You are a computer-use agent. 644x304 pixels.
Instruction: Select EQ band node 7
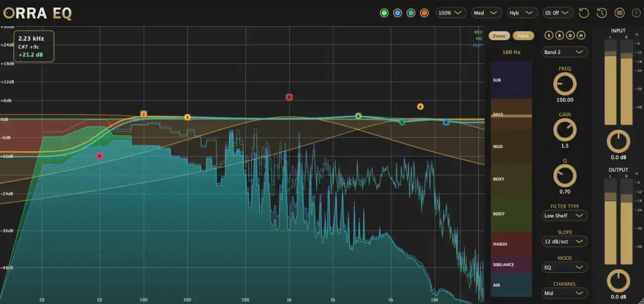point(289,98)
